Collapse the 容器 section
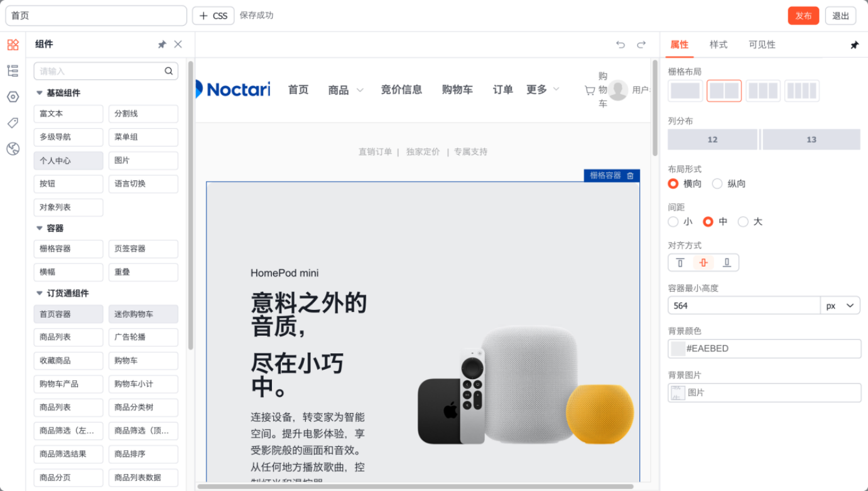868x491 pixels. 40,228
